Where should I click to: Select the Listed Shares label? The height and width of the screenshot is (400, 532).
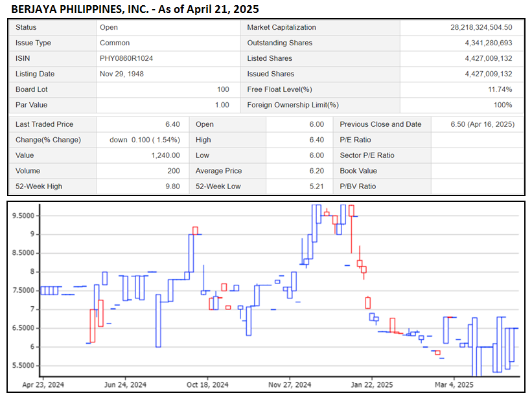coord(270,58)
